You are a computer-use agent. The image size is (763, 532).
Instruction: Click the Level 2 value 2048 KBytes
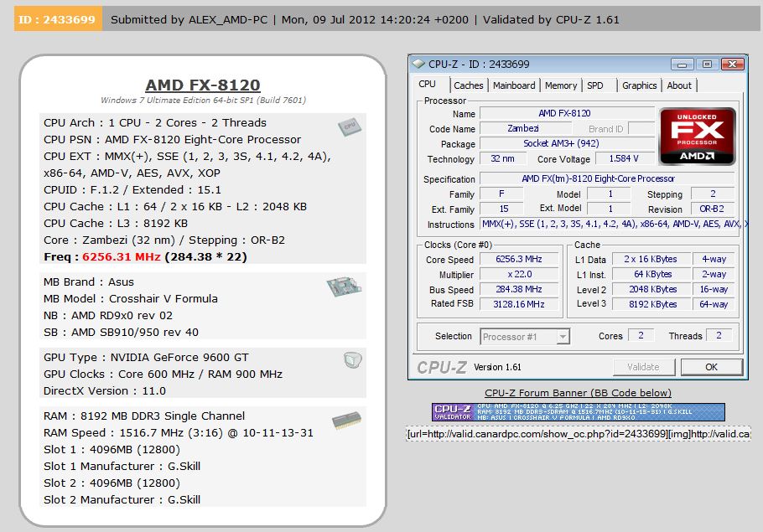point(651,289)
